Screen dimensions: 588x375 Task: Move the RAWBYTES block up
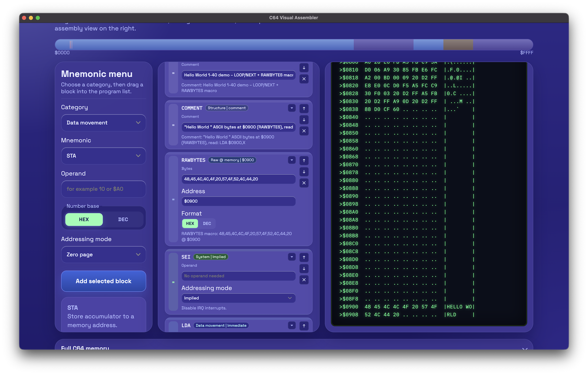[x=304, y=160]
